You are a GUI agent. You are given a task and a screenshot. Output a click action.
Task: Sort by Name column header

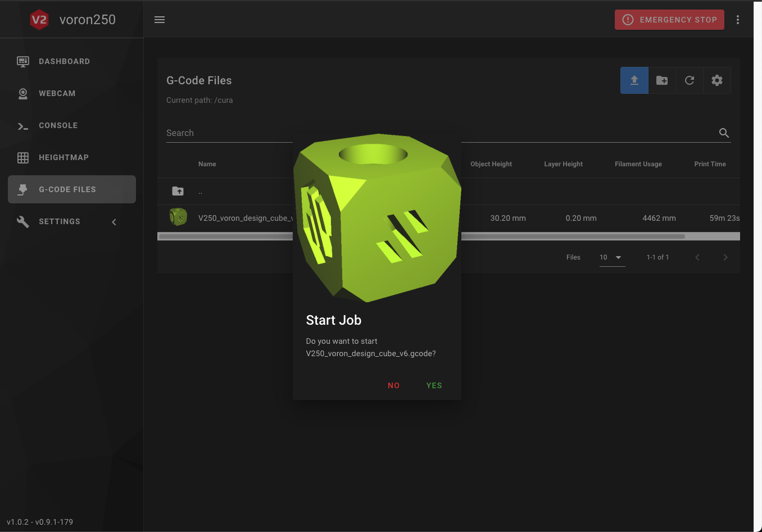pos(207,164)
